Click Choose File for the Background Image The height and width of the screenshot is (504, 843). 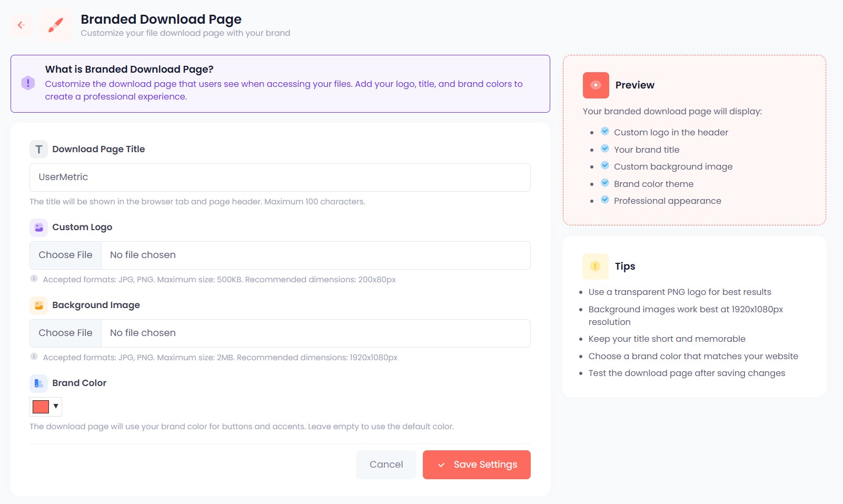pos(65,333)
